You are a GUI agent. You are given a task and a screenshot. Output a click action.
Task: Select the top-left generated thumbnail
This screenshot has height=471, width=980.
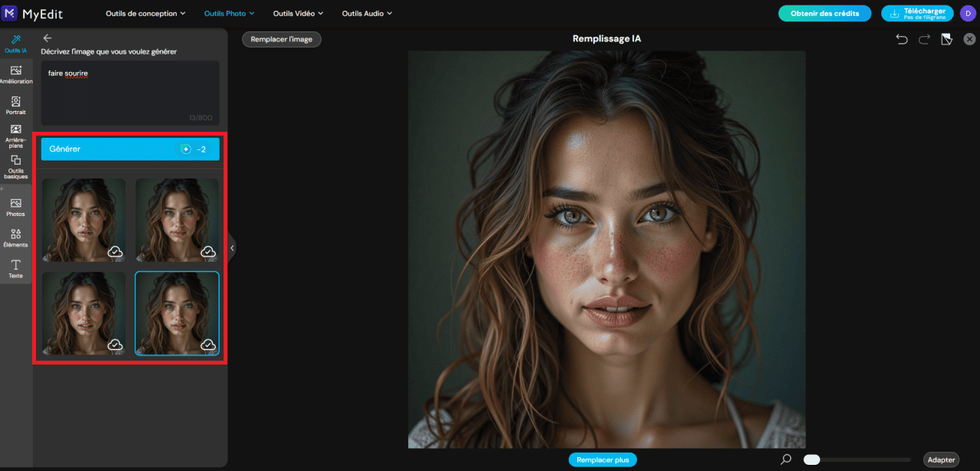click(83, 220)
